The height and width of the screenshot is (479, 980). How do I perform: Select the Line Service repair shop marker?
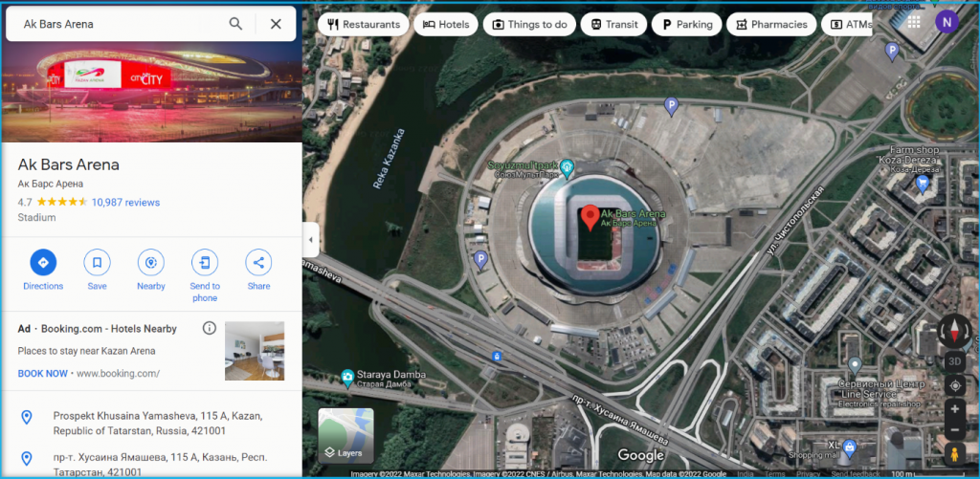[x=855, y=365]
